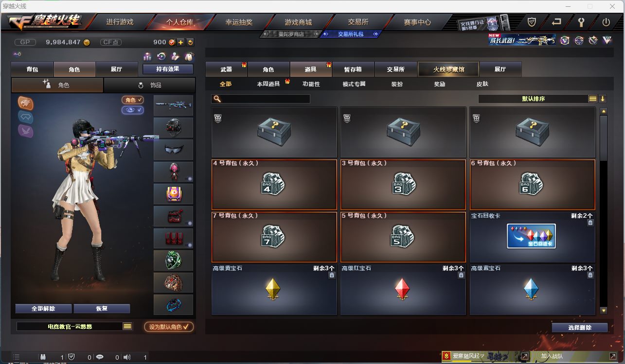Click trash icon on 宝石回收卡 item

pos(590,223)
